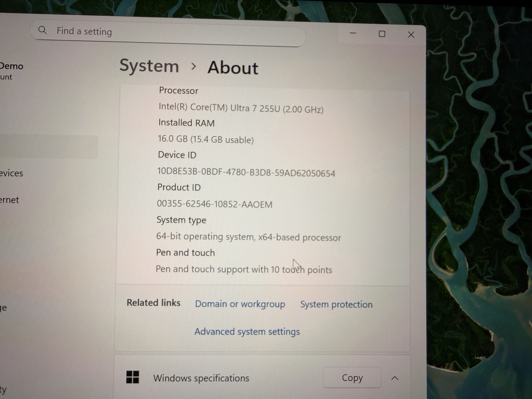Click the Product ID label

click(179, 187)
